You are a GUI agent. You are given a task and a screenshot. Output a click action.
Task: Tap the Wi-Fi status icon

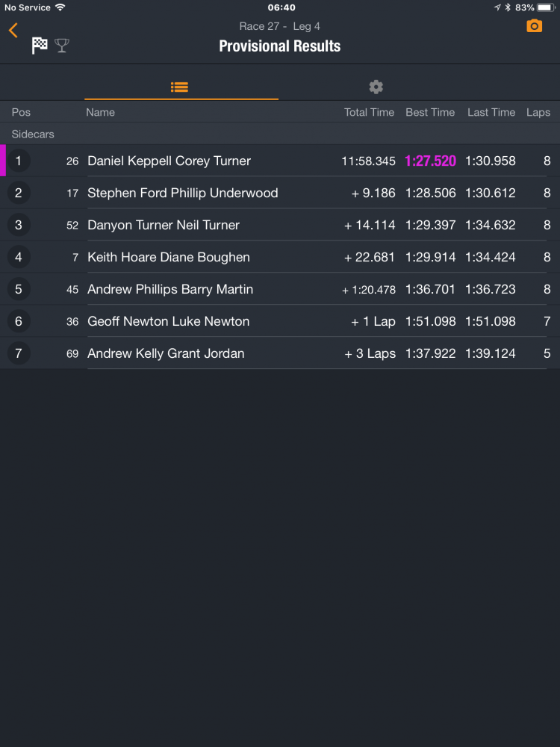point(60,7)
